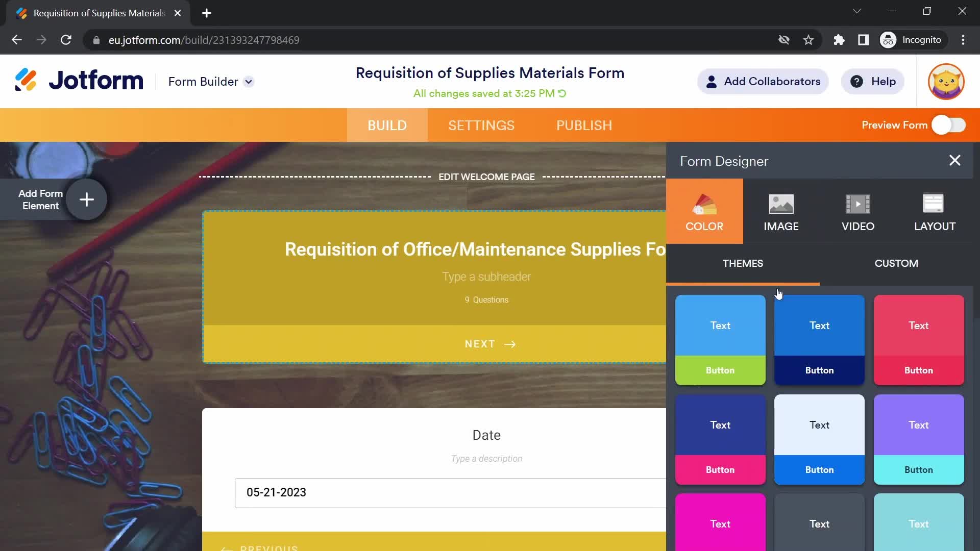Screen dimensions: 980x551
Task: Select the LAYOUT tool in Form Designer
Action: 935,211
